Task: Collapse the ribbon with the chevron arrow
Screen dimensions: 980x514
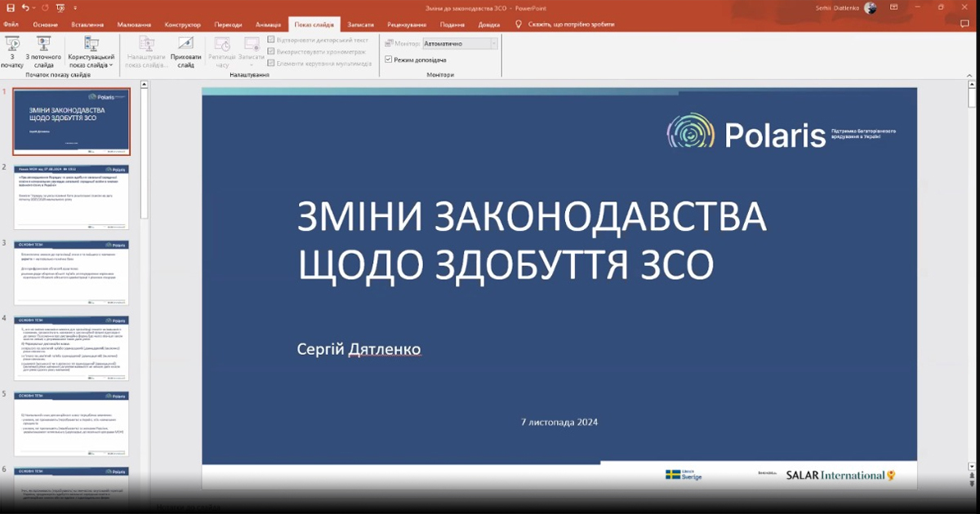Action: coord(970,74)
